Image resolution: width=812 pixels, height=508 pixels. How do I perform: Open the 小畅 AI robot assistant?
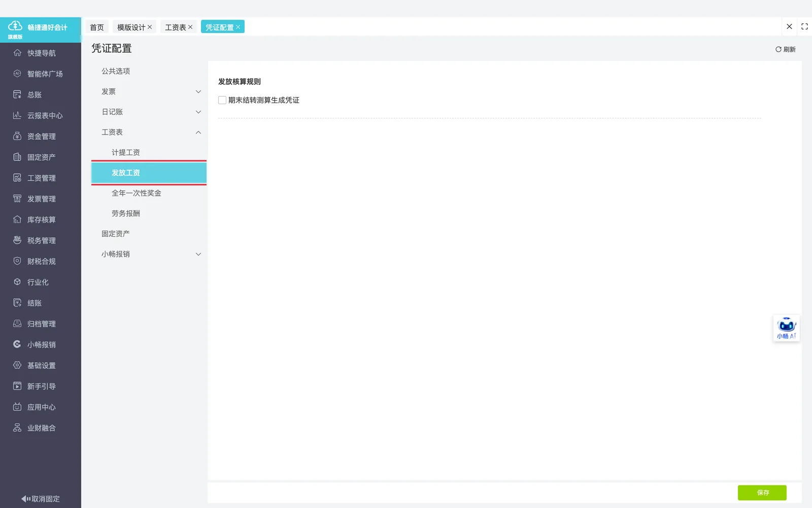[786, 328]
